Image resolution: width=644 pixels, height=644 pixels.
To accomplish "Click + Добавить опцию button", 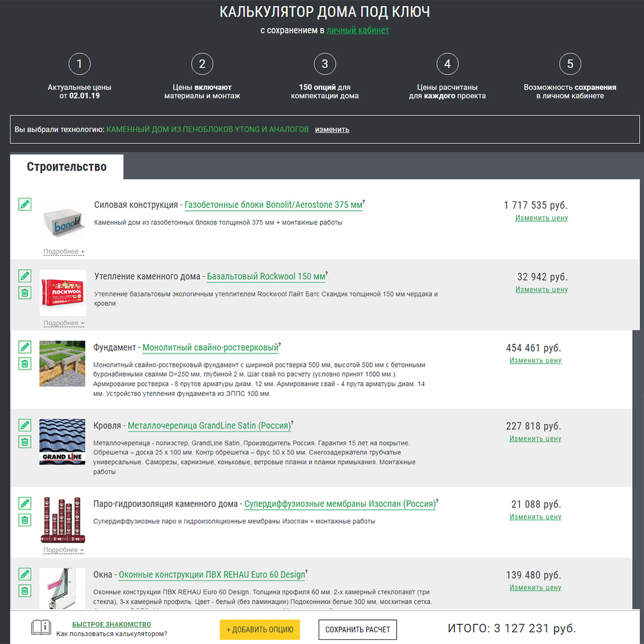I will click(260, 630).
